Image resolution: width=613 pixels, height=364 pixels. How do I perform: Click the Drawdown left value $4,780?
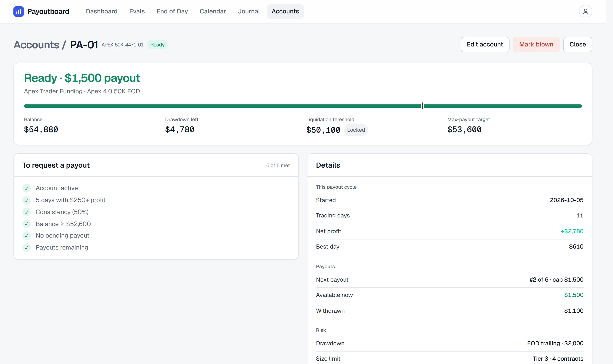click(x=180, y=130)
